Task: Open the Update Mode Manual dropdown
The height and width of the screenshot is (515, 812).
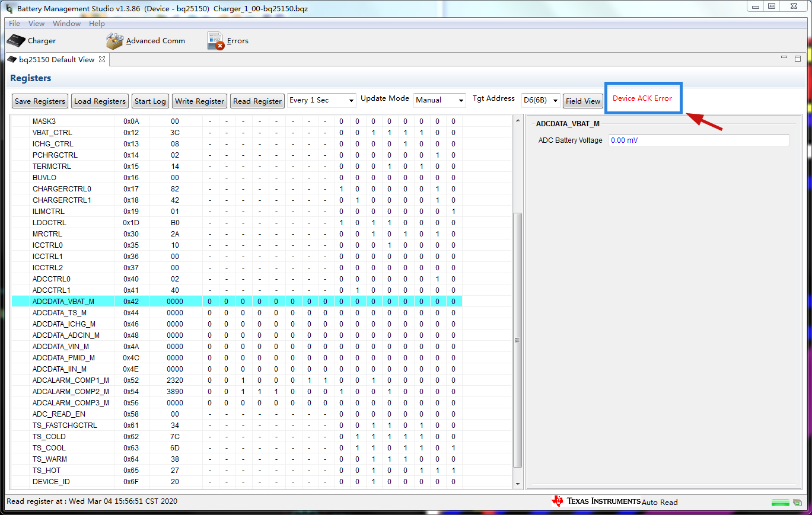Action: (440, 100)
